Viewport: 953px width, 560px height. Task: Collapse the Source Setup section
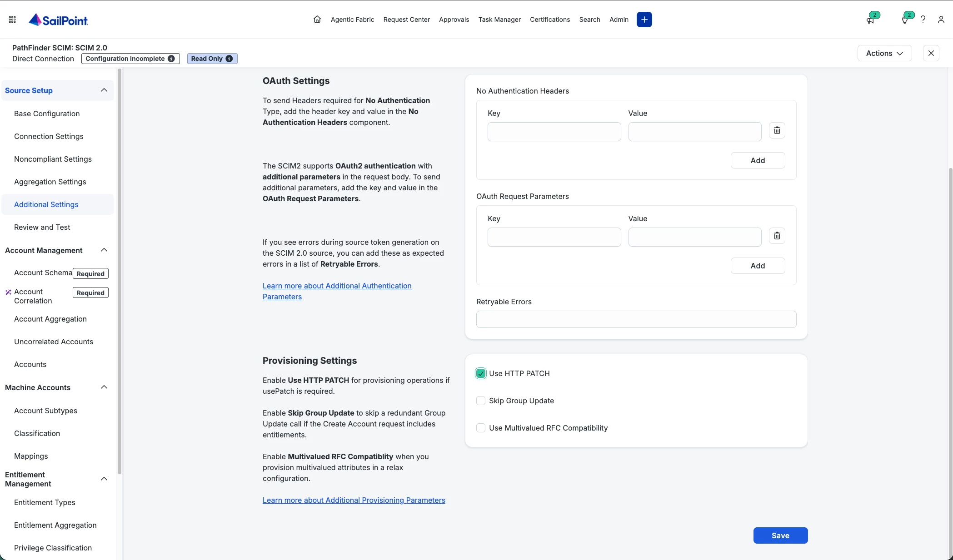(104, 90)
